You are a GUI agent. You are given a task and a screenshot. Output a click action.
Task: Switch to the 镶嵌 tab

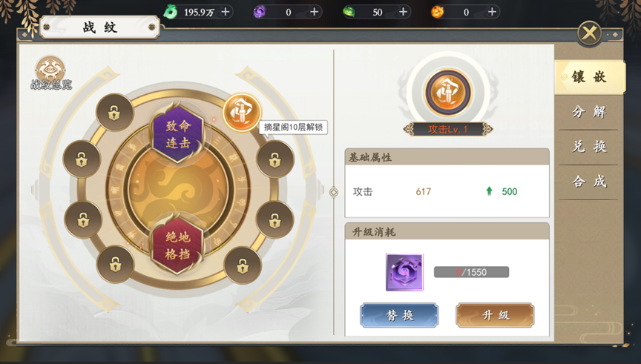pyautogui.click(x=589, y=77)
